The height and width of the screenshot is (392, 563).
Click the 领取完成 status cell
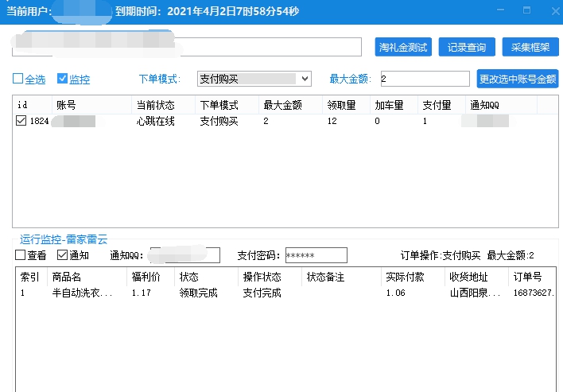[199, 293]
